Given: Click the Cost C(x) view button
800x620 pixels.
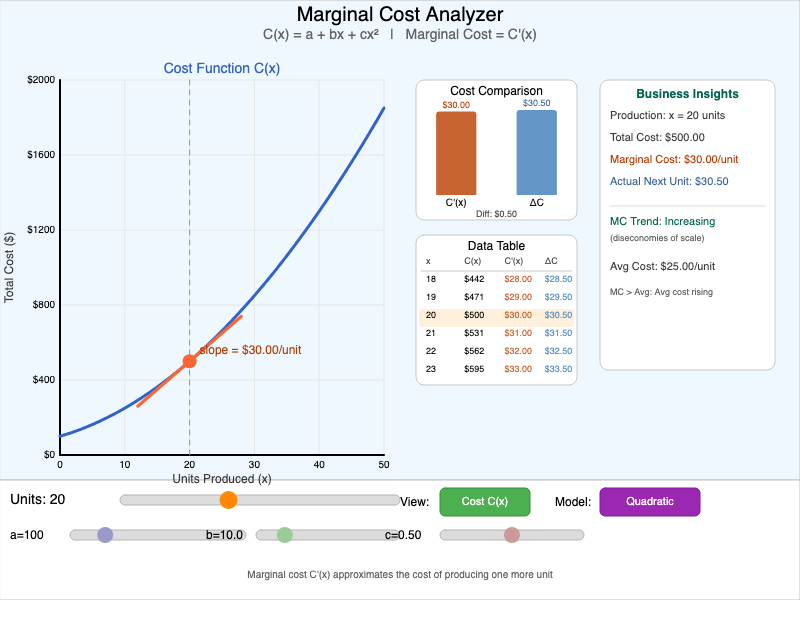Looking at the screenshot, I should [x=485, y=501].
